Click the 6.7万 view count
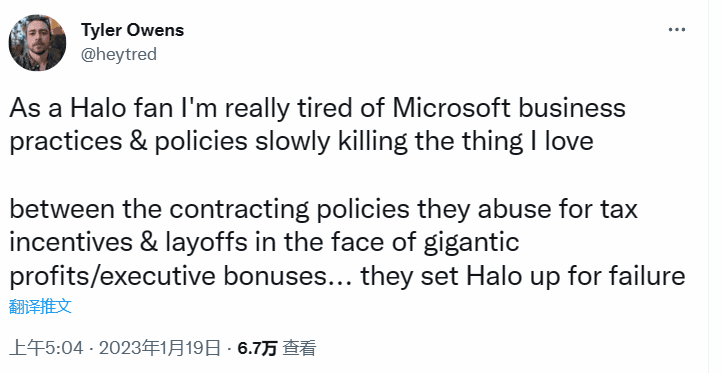723x373 pixels. point(257,348)
